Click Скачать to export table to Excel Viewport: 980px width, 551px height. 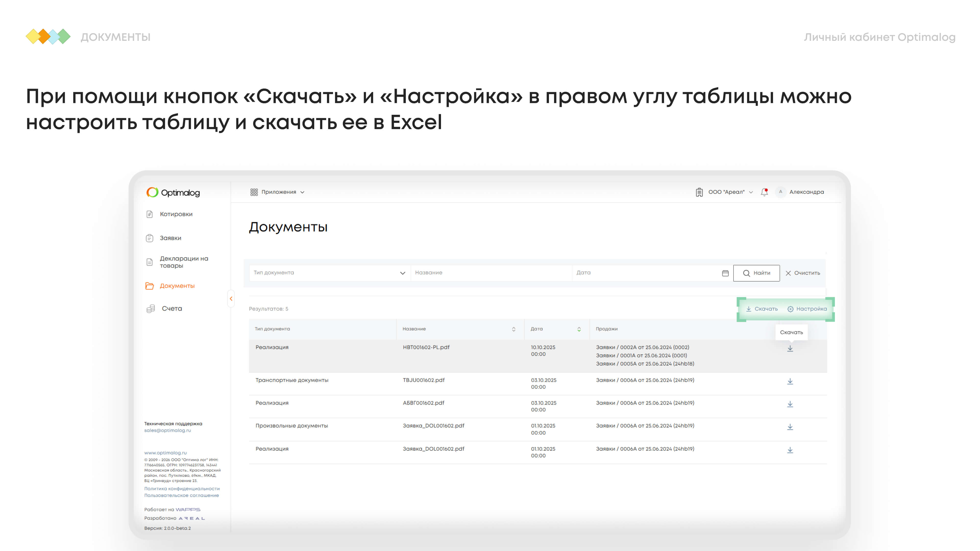click(x=762, y=309)
